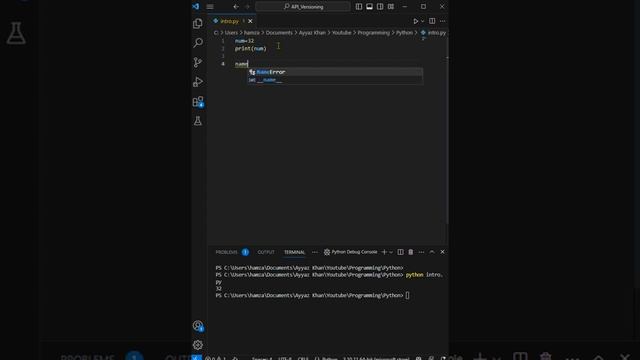This screenshot has width=640, height=360.
Task: Open terminal panel More Actions ellipsis
Action: tap(421, 252)
